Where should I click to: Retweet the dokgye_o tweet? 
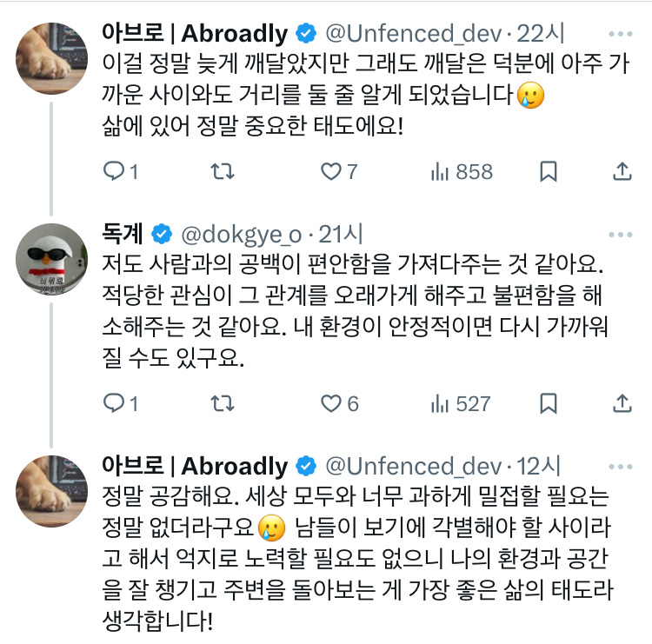pos(223,403)
